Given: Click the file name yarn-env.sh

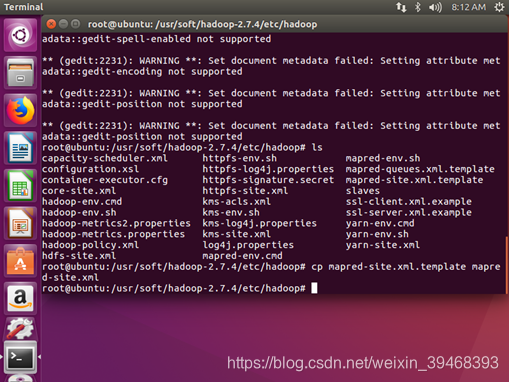Looking at the screenshot, I should (x=377, y=234).
